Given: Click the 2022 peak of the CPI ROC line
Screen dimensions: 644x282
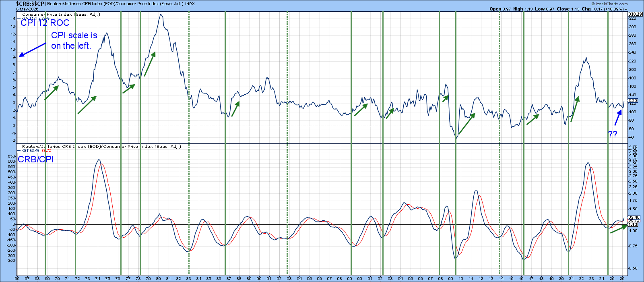Looking at the screenshot, I should 586,58.
